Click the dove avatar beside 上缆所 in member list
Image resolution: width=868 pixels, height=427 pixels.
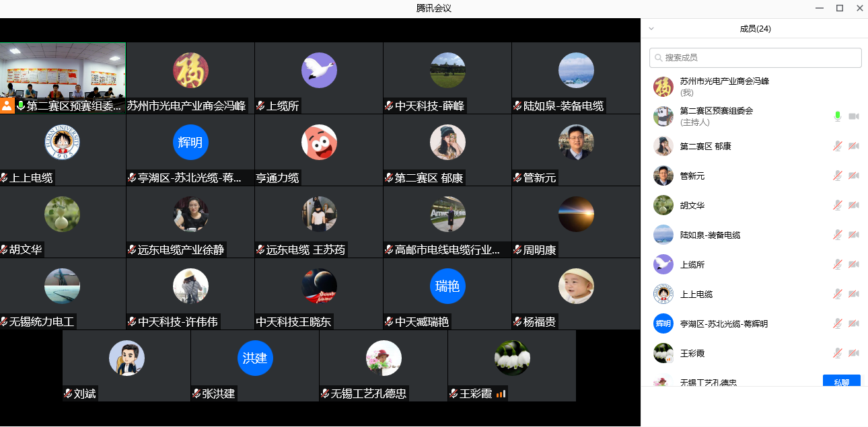pos(663,264)
